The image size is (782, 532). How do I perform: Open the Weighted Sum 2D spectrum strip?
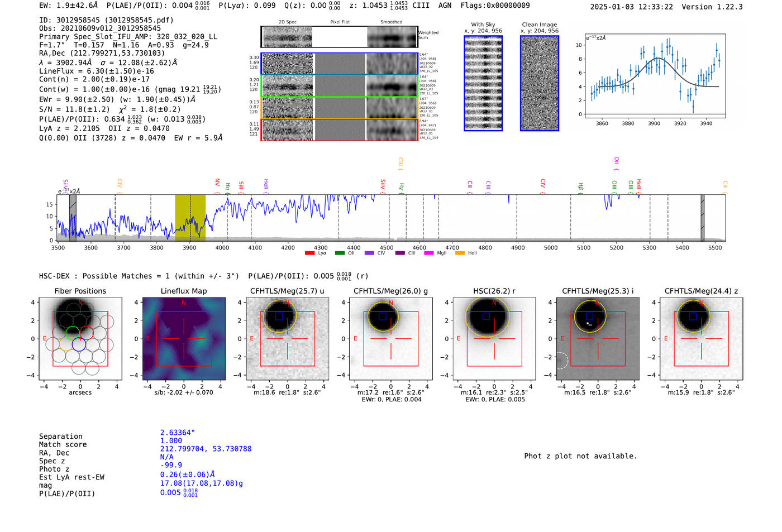(339, 37)
